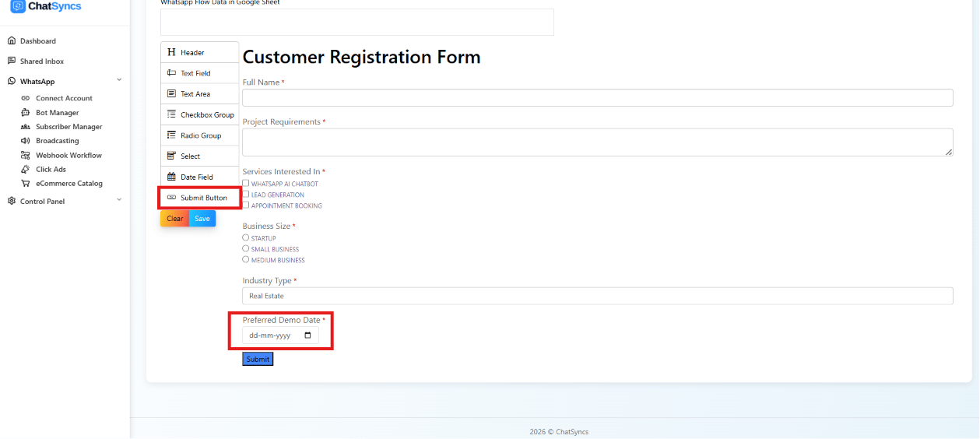Open Subscriber Manager page
Image resolution: width=980 pixels, height=439 pixels.
(x=69, y=127)
